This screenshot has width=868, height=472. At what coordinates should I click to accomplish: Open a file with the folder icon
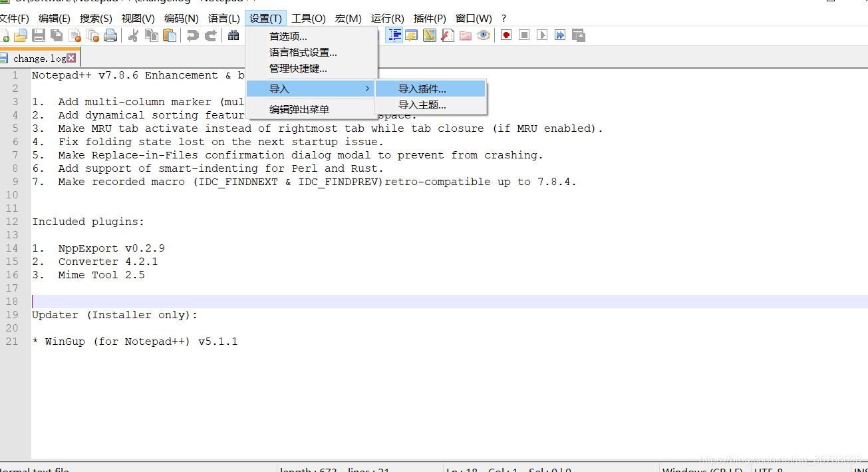pos(21,35)
